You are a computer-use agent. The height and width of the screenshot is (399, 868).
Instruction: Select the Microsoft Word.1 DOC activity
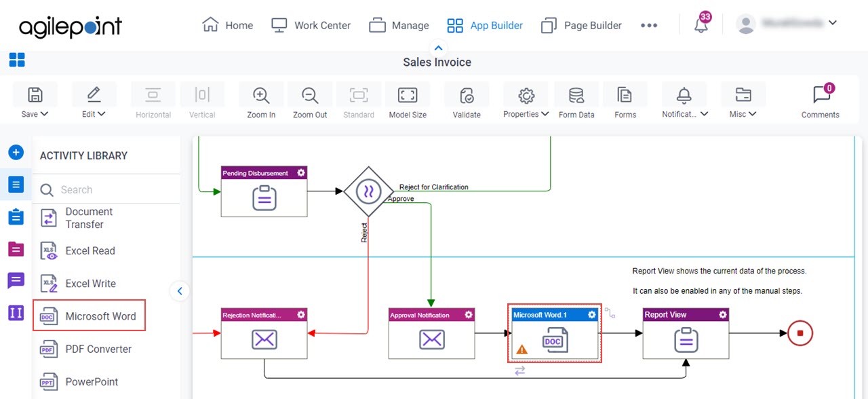(x=555, y=334)
